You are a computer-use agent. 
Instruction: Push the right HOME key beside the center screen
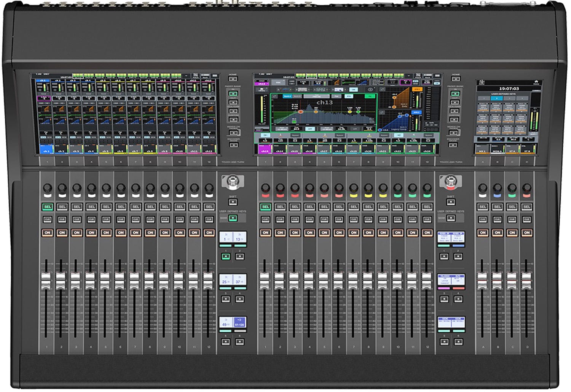[x=456, y=79]
